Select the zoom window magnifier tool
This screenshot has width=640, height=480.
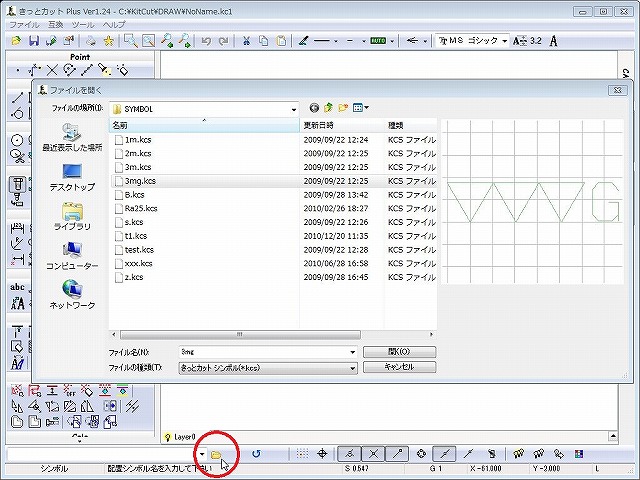click(131, 40)
